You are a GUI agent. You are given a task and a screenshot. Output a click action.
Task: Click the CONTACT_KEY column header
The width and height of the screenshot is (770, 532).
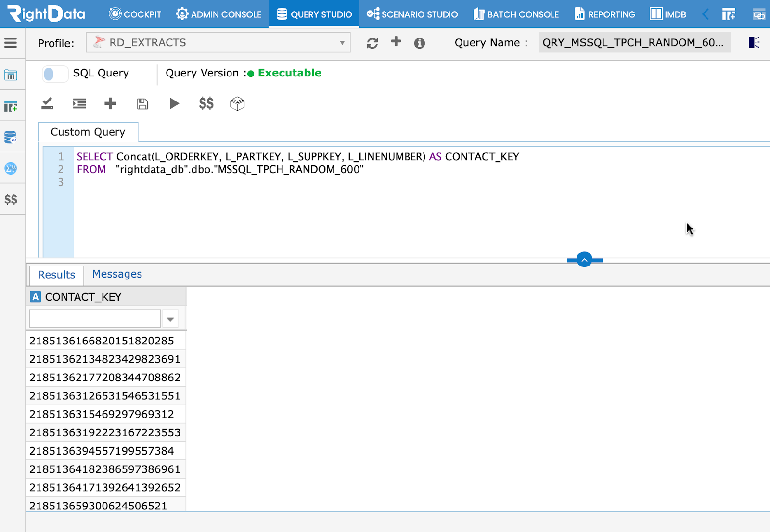(106, 297)
